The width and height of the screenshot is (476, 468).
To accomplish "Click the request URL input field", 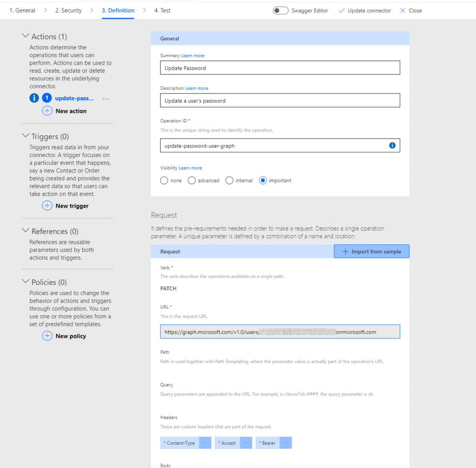I will click(280, 332).
